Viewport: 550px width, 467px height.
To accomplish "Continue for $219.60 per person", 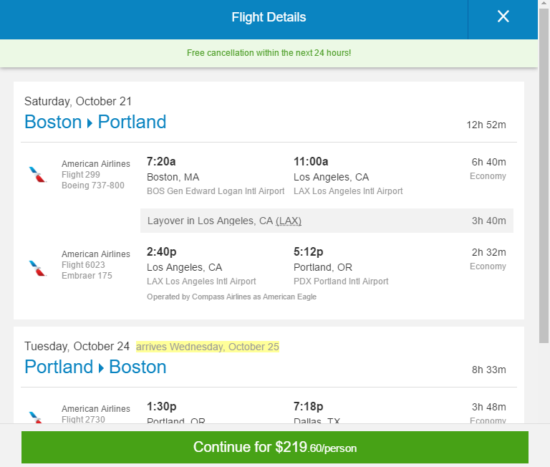I will pyautogui.click(x=275, y=447).
